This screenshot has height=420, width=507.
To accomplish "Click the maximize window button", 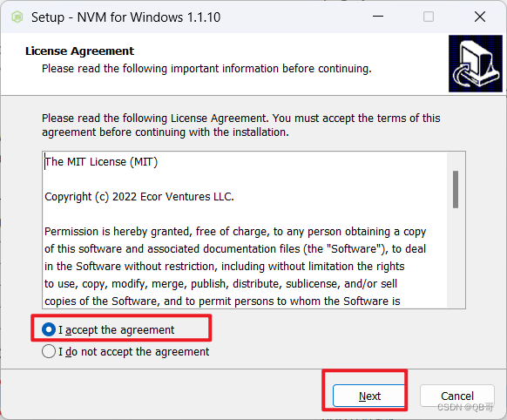I will click(429, 17).
